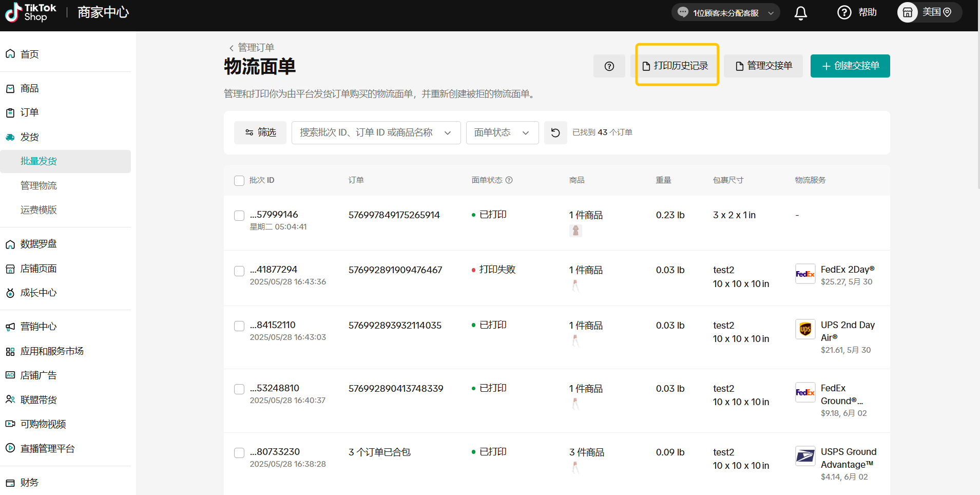Click the info icon beside 面单状态 column header
Viewport: 980px width, 495px height.
pos(509,180)
